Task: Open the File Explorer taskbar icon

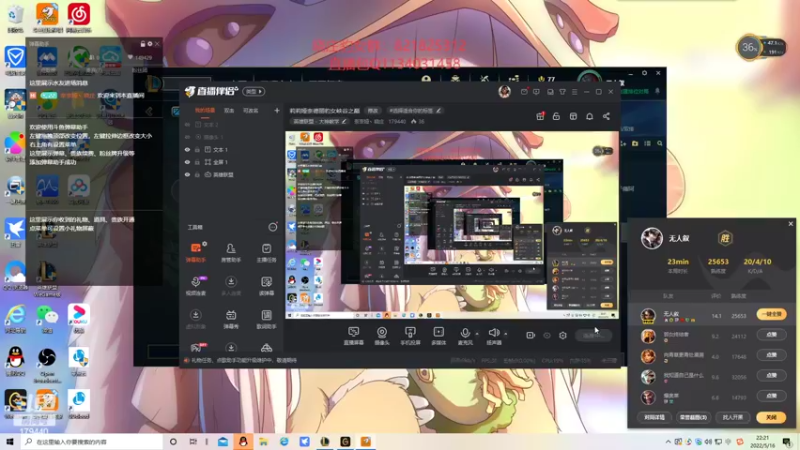Action: 263,441
